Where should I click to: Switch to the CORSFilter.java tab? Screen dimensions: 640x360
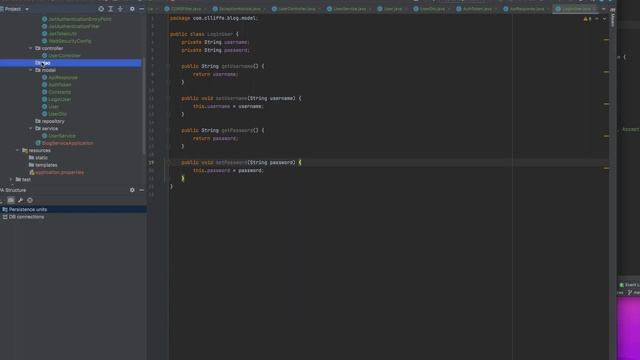[x=186, y=9]
